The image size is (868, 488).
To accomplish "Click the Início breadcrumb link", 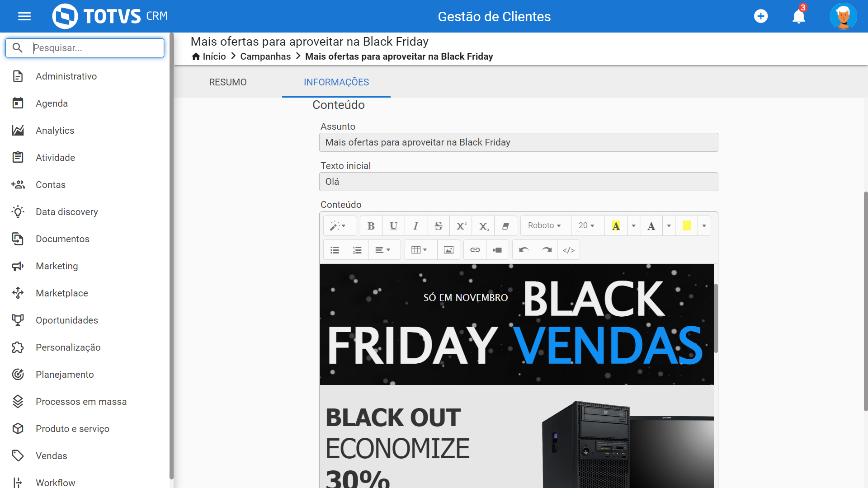I will tap(214, 56).
